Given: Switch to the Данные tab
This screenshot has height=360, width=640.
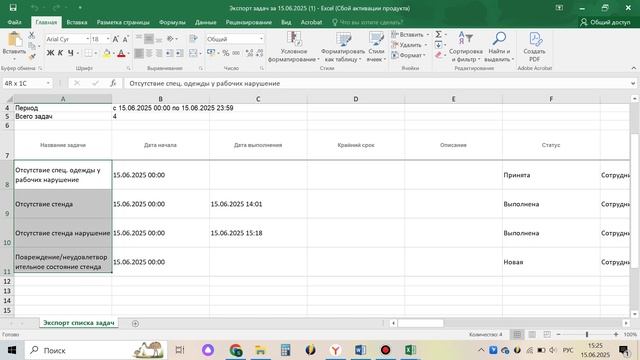Looking at the screenshot, I should pyautogui.click(x=205, y=22).
